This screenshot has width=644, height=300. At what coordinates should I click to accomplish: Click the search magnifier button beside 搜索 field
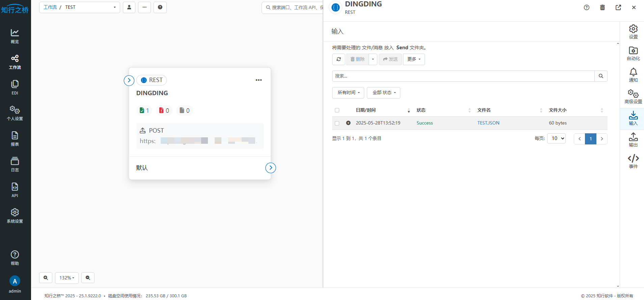coord(601,76)
